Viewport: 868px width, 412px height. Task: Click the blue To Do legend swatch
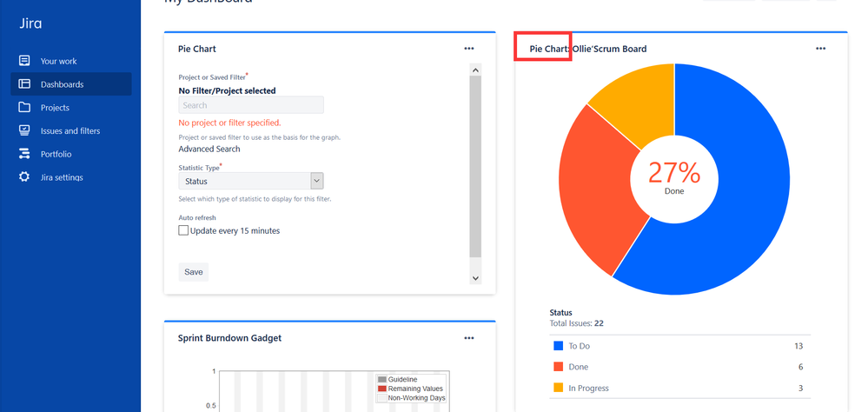pyautogui.click(x=558, y=346)
